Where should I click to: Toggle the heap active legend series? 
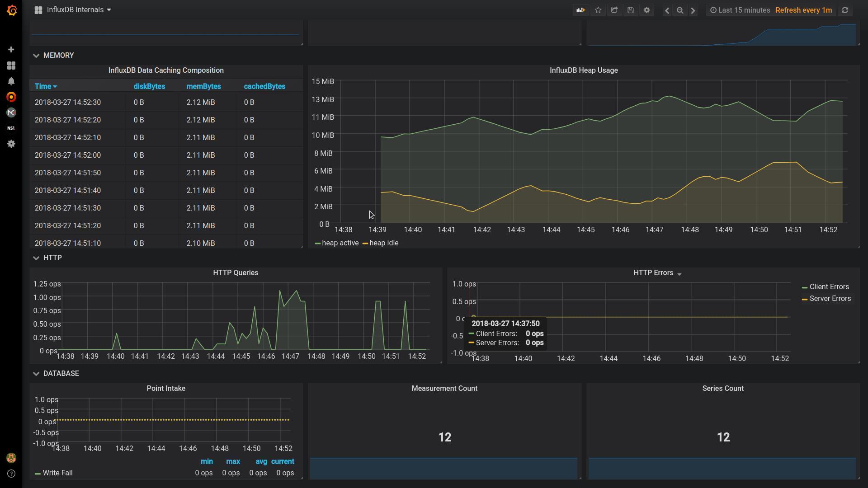tap(340, 243)
